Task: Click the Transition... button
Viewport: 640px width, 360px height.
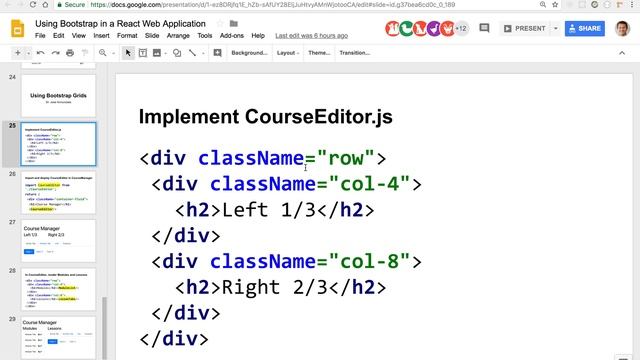Action: (355, 53)
